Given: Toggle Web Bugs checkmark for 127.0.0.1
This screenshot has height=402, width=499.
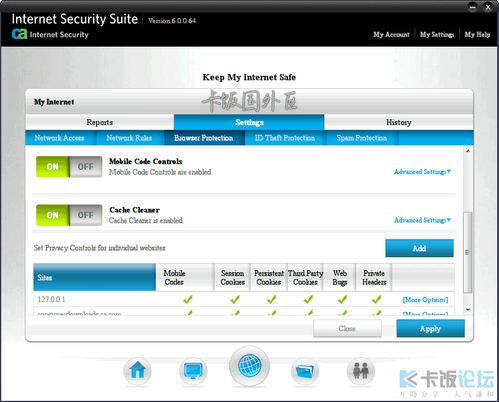Looking at the screenshot, I should tap(342, 299).
